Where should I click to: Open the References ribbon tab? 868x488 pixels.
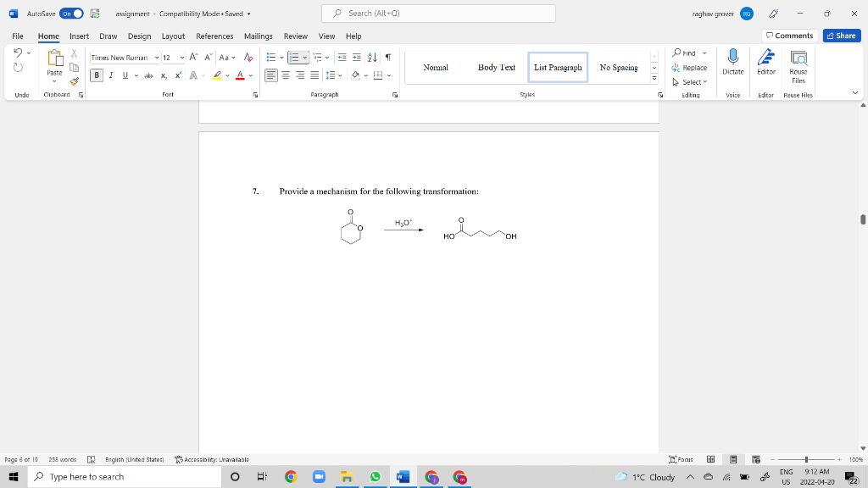click(214, 36)
